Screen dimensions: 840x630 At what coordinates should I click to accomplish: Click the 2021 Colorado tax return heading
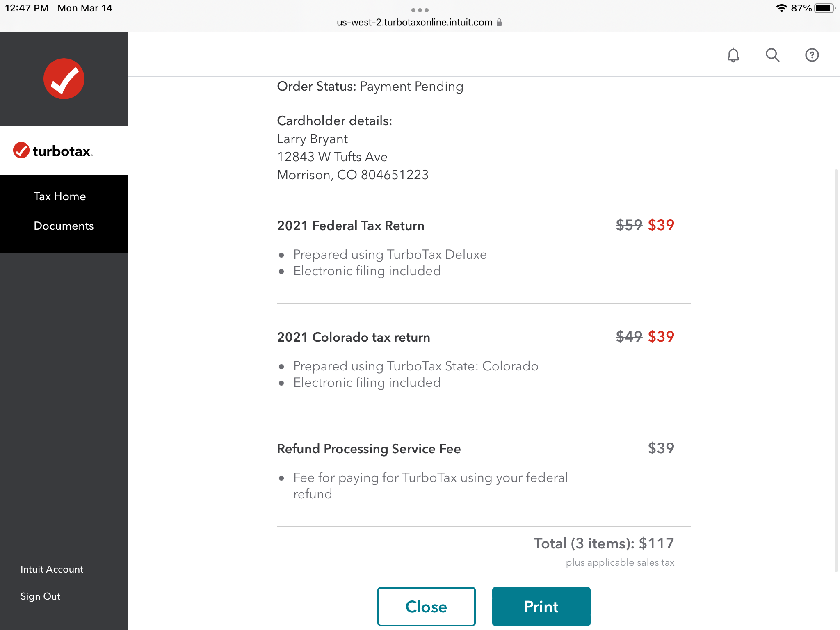pyautogui.click(x=354, y=337)
